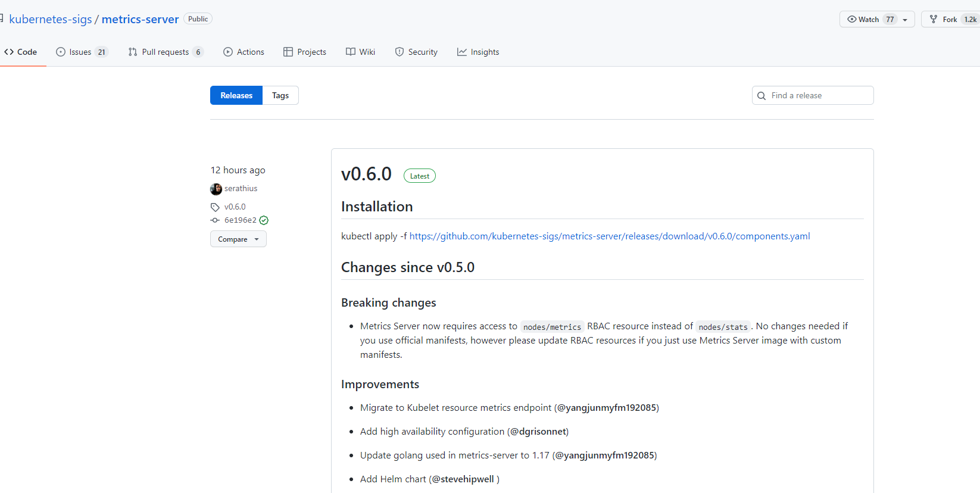Click the commit icon beside 6e196e2

click(x=215, y=220)
